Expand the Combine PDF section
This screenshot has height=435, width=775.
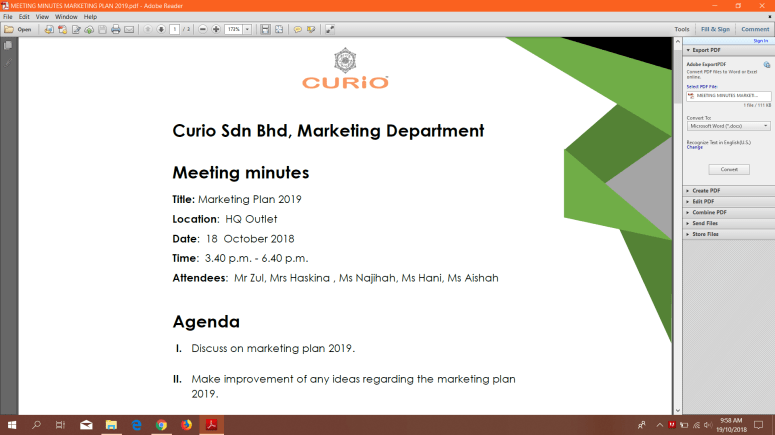[729, 213]
